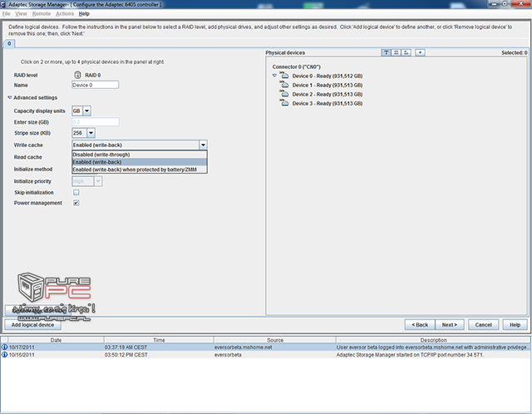Switch to relative-size capacity view icon

click(x=406, y=52)
